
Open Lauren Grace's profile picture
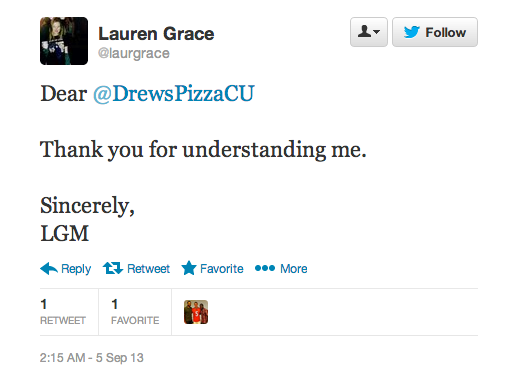(64, 41)
